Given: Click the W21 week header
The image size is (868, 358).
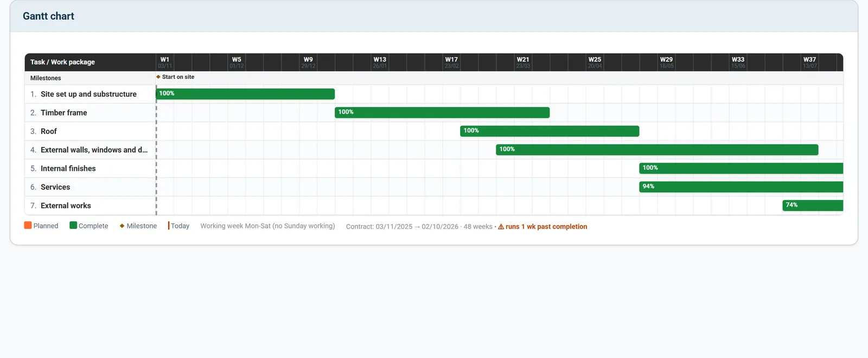Looking at the screenshot, I should [x=523, y=62].
